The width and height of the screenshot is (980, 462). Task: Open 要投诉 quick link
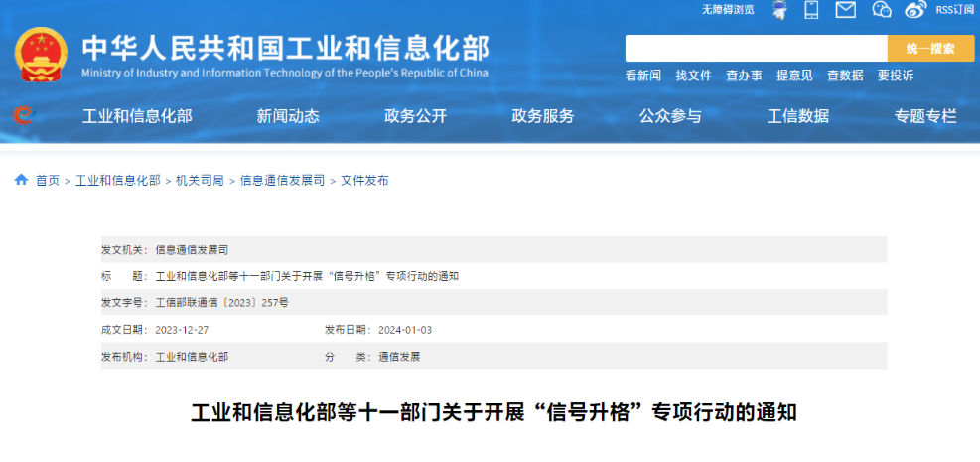[x=896, y=76]
